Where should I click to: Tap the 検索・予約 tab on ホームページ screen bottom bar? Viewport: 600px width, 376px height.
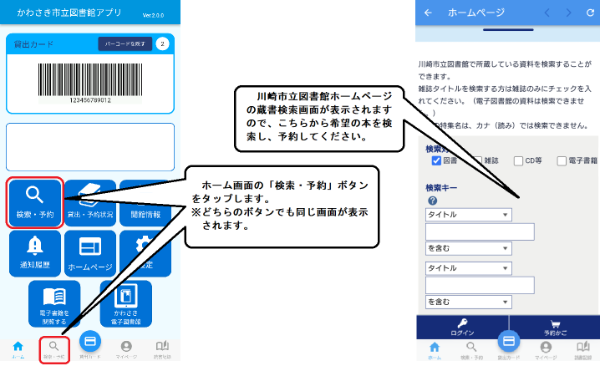click(x=471, y=350)
